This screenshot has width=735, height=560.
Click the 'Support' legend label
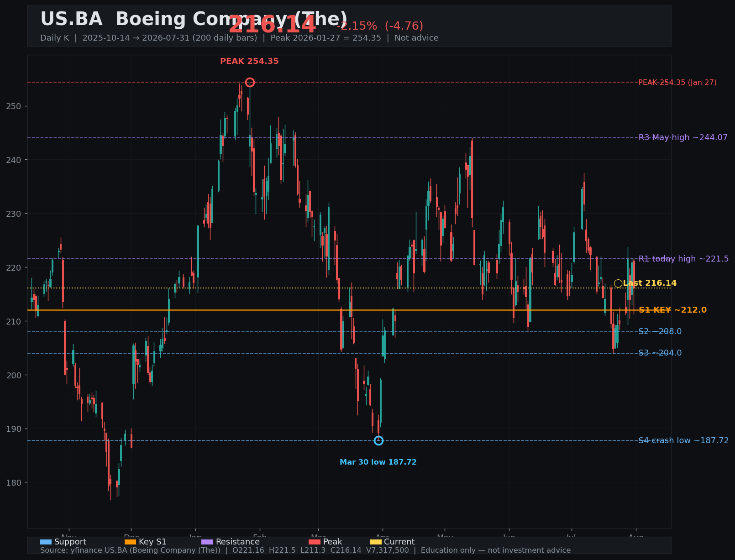point(70,542)
